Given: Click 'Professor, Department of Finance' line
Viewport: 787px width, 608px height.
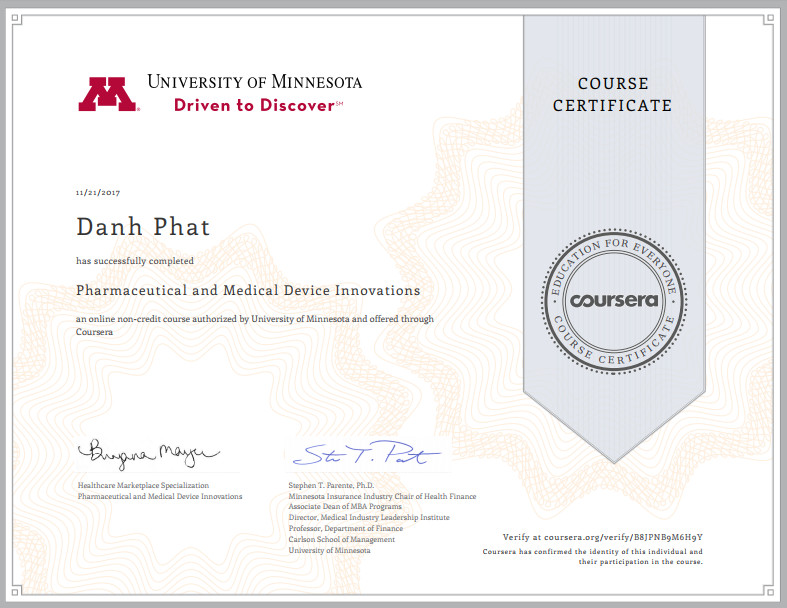Looking at the screenshot, I should pyautogui.click(x=345, y=529).
